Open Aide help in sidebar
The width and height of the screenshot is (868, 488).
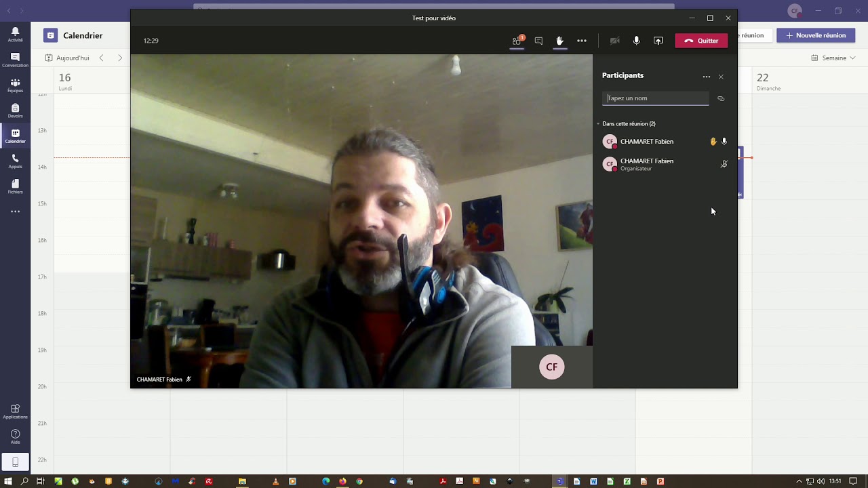tap(15, 436)
